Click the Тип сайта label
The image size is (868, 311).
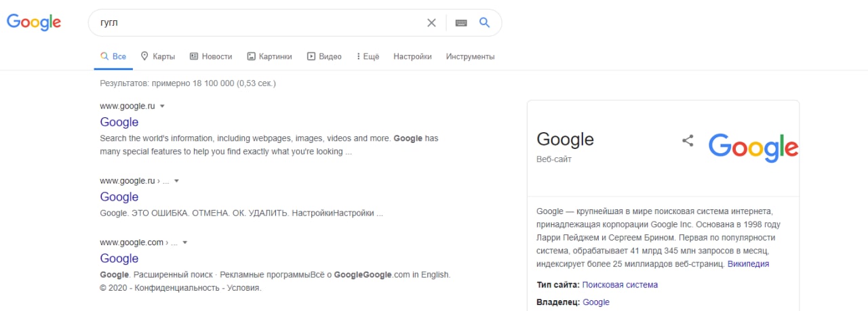(x=557, y=285)
